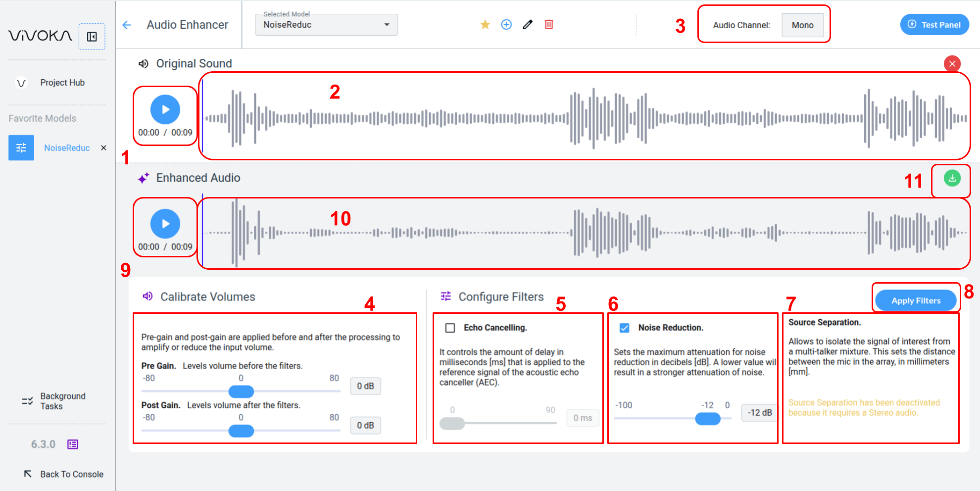The width and height of the screenshot is (980, 491).
Task: Click the Original Sound waveform
Action: pos(585,118)
